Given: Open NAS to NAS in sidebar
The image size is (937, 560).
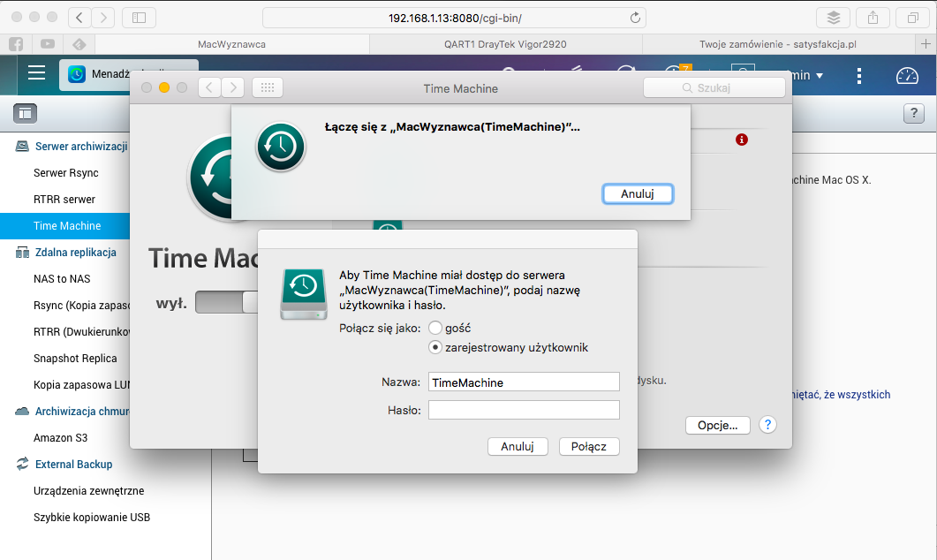Looking at the screenshot, I should (x=62, y=278).
